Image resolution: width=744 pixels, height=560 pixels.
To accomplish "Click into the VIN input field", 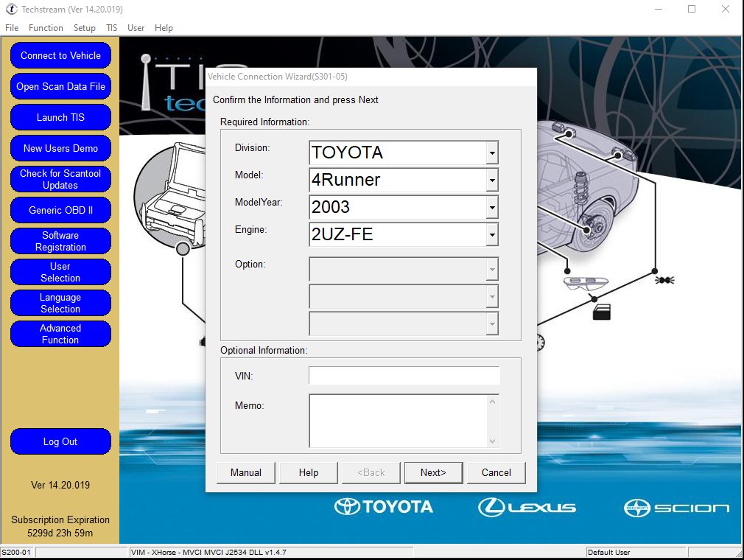I will pyautogui.click(x=404, y=375).
